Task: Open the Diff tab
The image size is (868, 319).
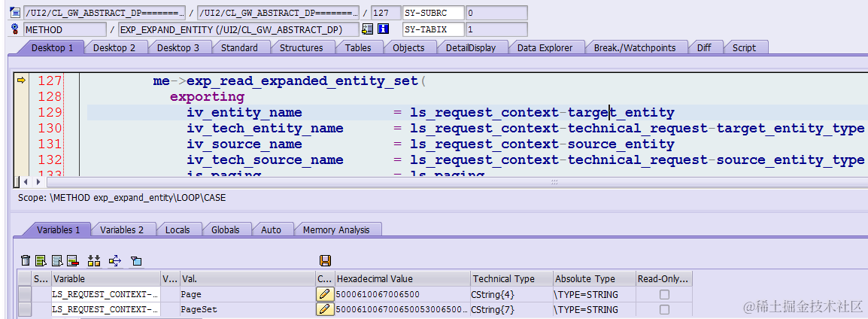Action: tap(704, 47)
